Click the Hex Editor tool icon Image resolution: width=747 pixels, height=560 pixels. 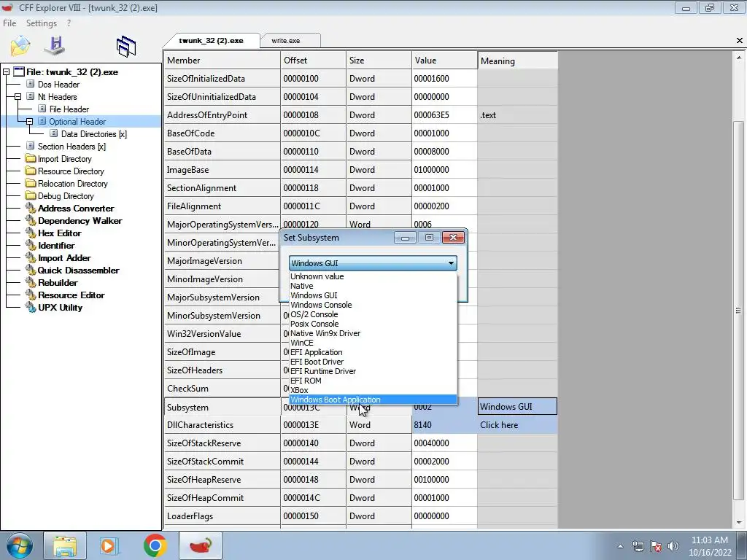31,233
